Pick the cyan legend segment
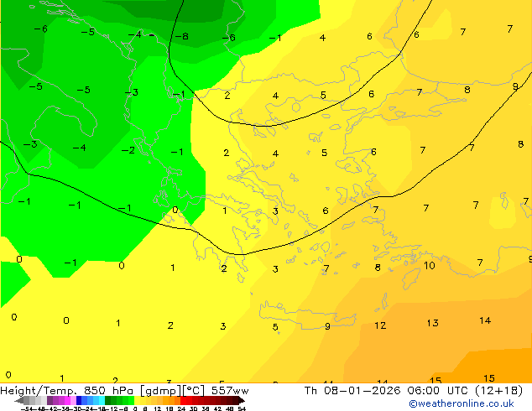The height and width of the screenshot is (411, 532). tap(102, 401)
